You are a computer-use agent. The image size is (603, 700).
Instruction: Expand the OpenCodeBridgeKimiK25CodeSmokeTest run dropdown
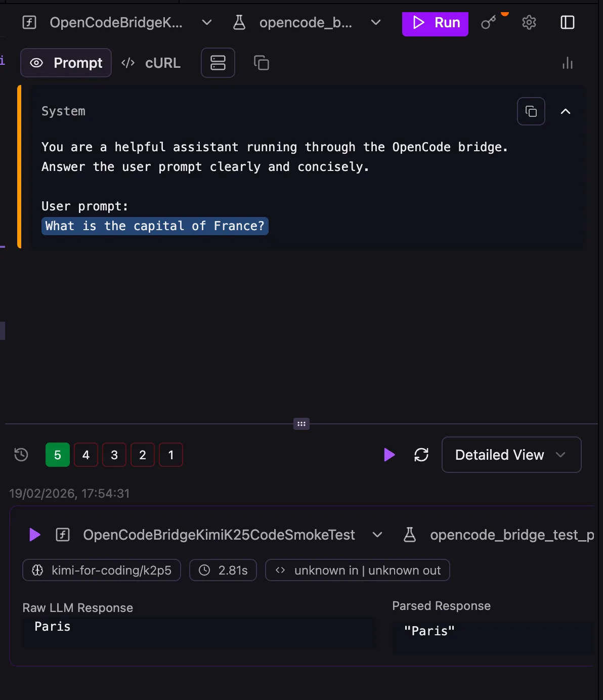point(377,535)
